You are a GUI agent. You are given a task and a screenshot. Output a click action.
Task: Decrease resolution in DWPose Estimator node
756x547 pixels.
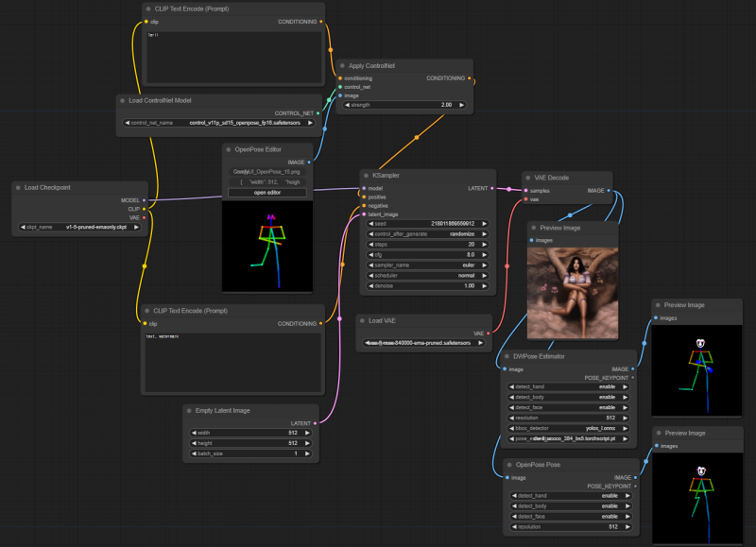pyautogui.click(x=511, y=418)
